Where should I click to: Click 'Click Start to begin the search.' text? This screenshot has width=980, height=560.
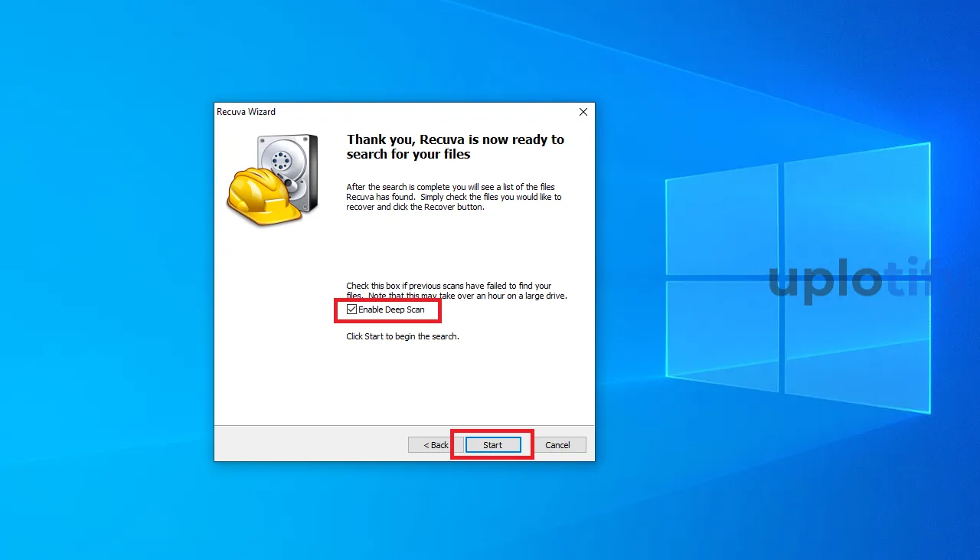coord(403,336)
